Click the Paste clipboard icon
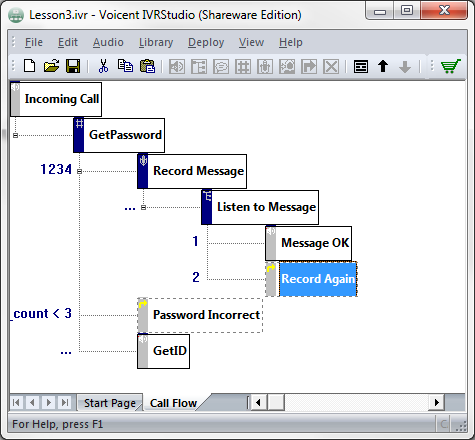This screenshot has width=475, height=440. 147,66
